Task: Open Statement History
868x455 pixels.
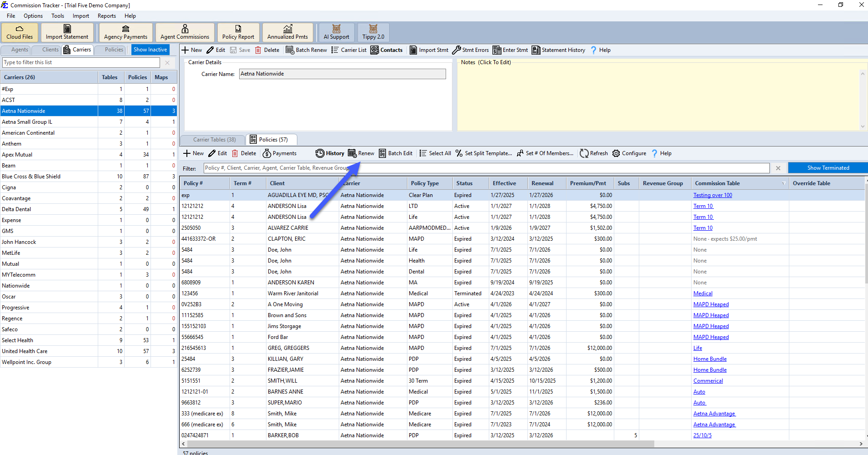Action: point(558,50)
